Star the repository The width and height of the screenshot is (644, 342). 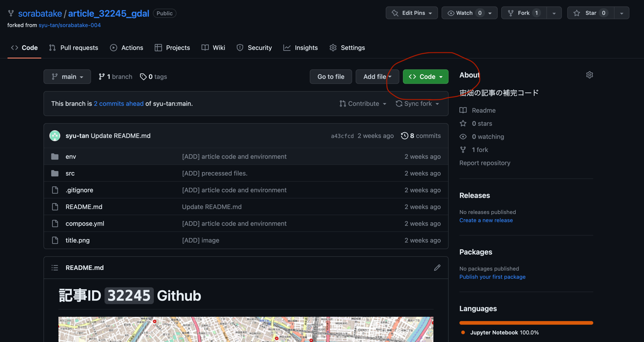click(x=591, y=13)
